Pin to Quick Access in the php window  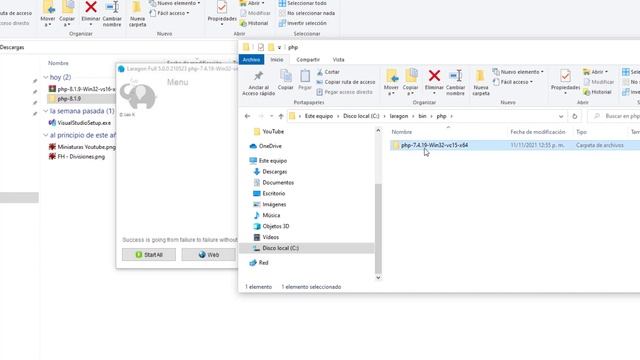(258, 83)
